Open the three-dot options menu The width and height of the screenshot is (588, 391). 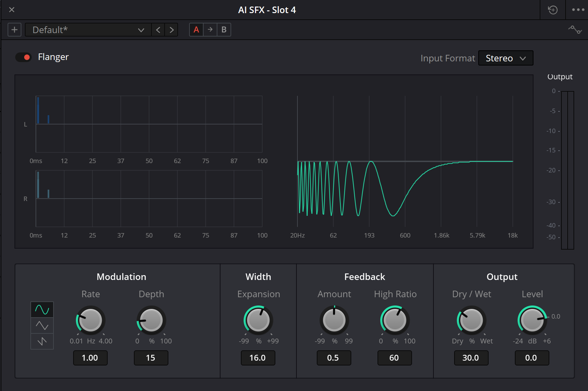578,10
